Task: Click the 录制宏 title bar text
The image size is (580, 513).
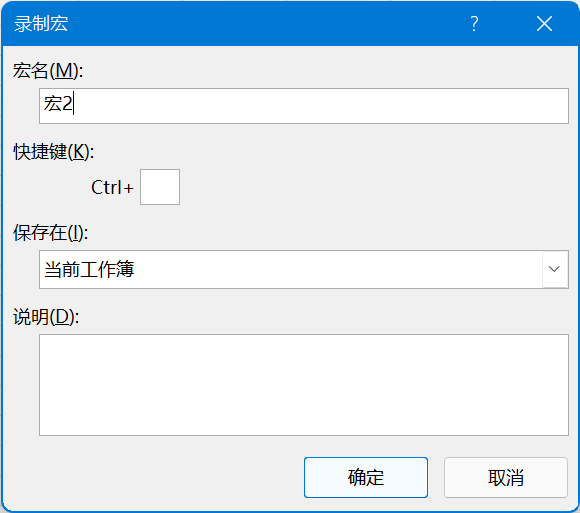Action: 41,24
